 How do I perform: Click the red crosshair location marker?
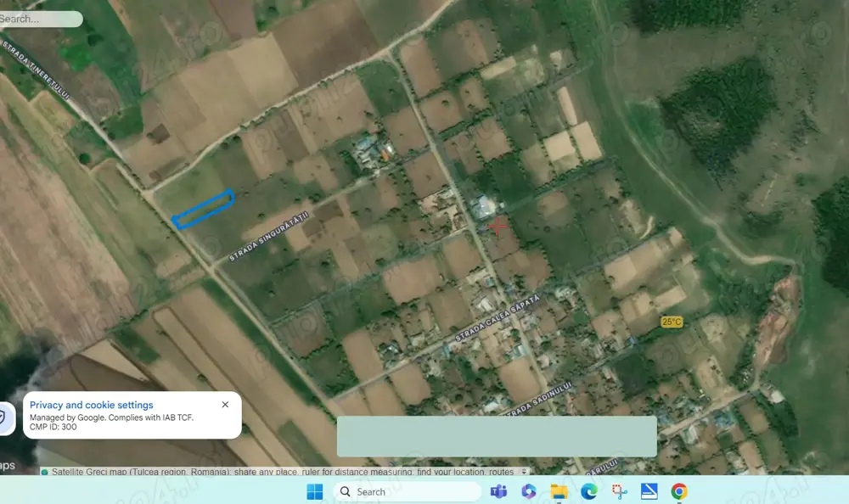(x=499, y=227)
